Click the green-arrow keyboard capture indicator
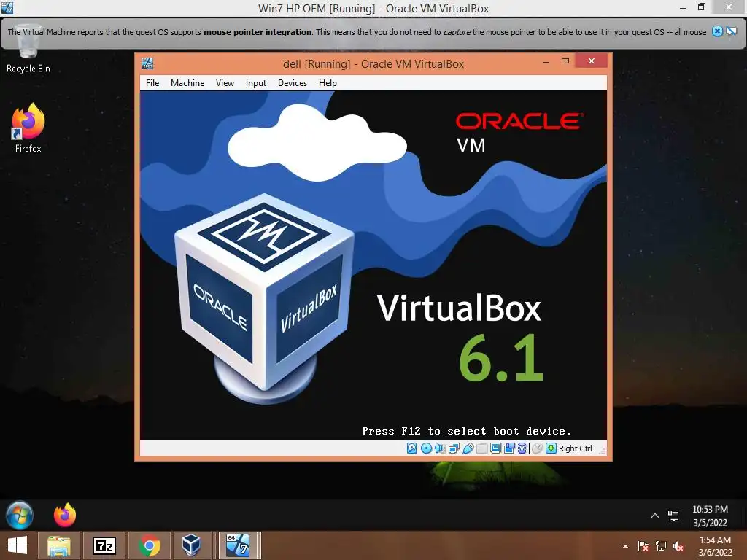The image size is (747, 560). point(551,448)
